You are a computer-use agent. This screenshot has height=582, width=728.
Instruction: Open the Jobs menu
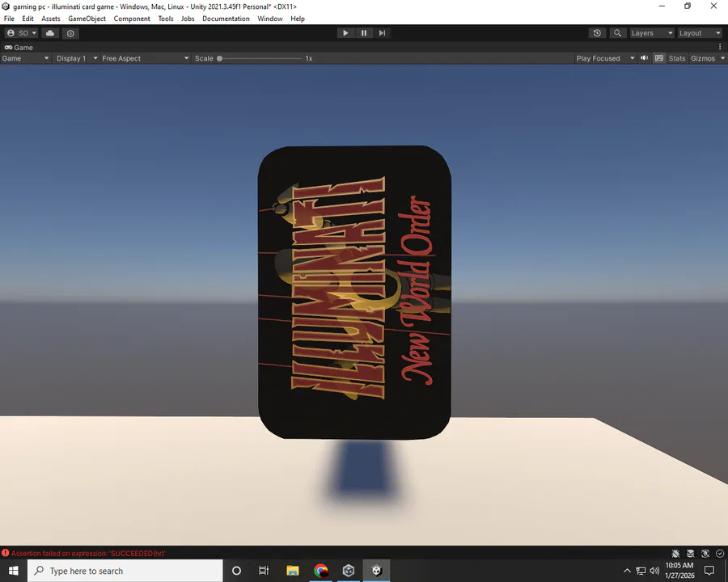point(188,19)
